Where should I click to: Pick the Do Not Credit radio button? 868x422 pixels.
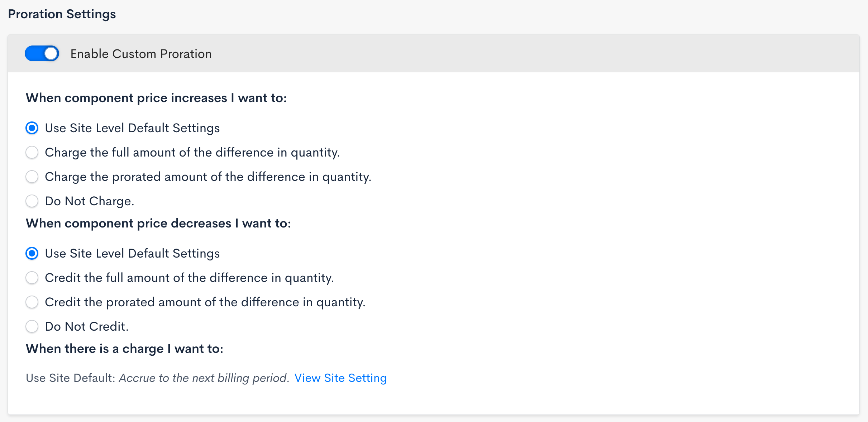(x=32, y=326)
